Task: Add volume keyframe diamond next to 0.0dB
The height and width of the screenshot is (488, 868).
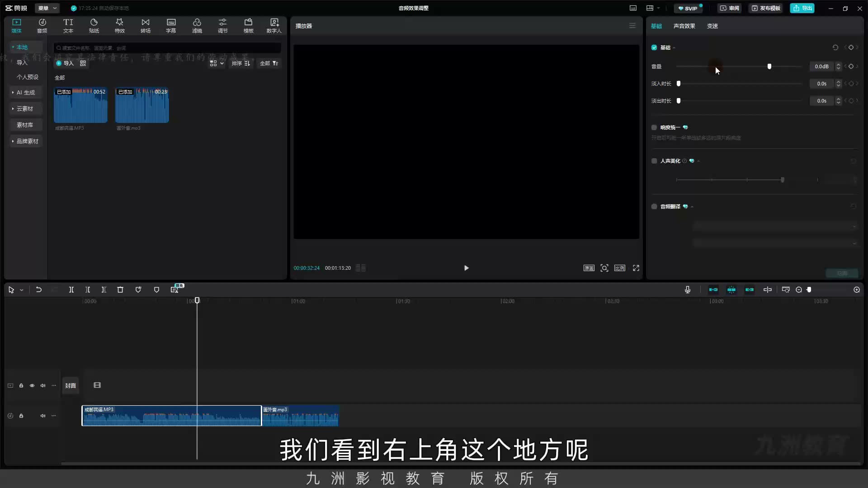Action: [851, 66]
